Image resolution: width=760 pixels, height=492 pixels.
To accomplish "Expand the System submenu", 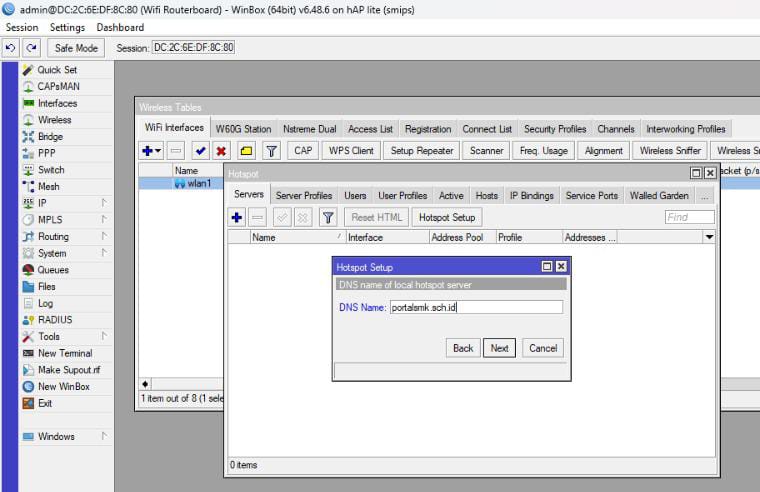I will click(104, 253).
